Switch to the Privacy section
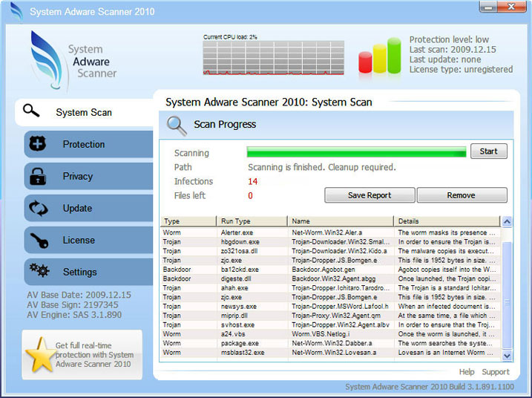532x398 pixels. pyautogui.click(x=88, y=176)
